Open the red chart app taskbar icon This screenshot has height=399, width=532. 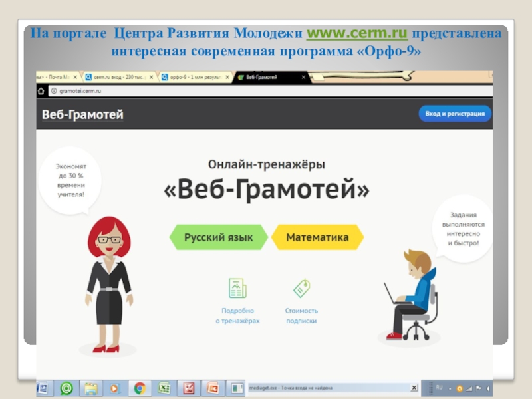click(x=189, y=388)
